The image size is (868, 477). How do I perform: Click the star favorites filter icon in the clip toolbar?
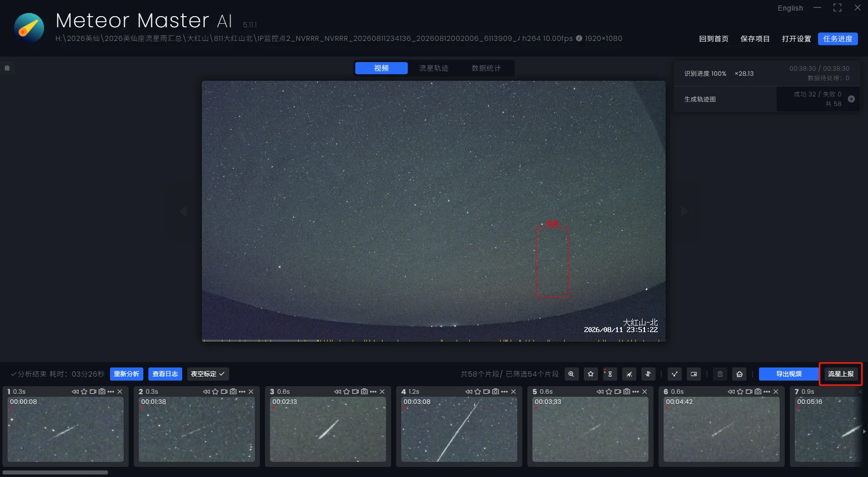click(590, 374)
